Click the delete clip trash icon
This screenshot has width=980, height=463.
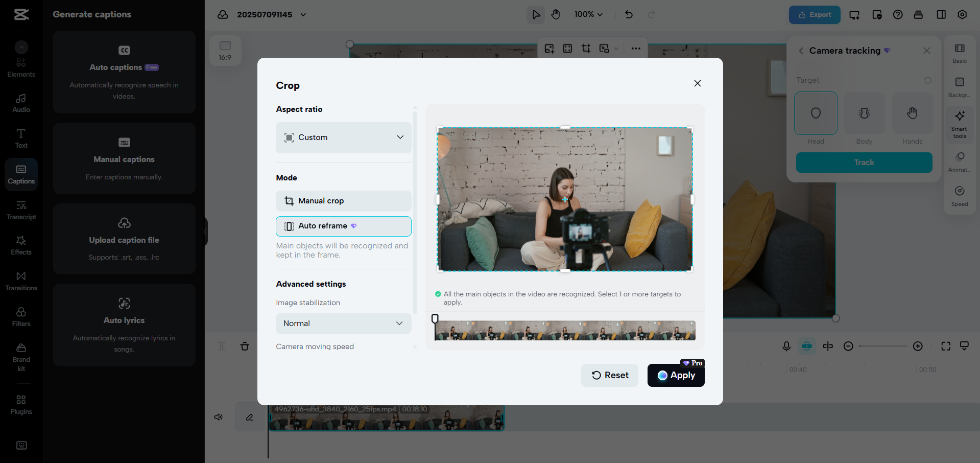(245, 346)
